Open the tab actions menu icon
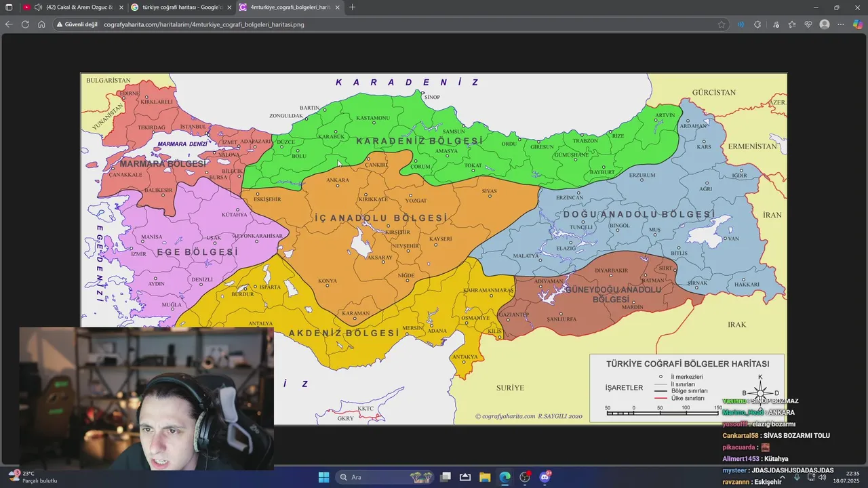 point(9,7)
